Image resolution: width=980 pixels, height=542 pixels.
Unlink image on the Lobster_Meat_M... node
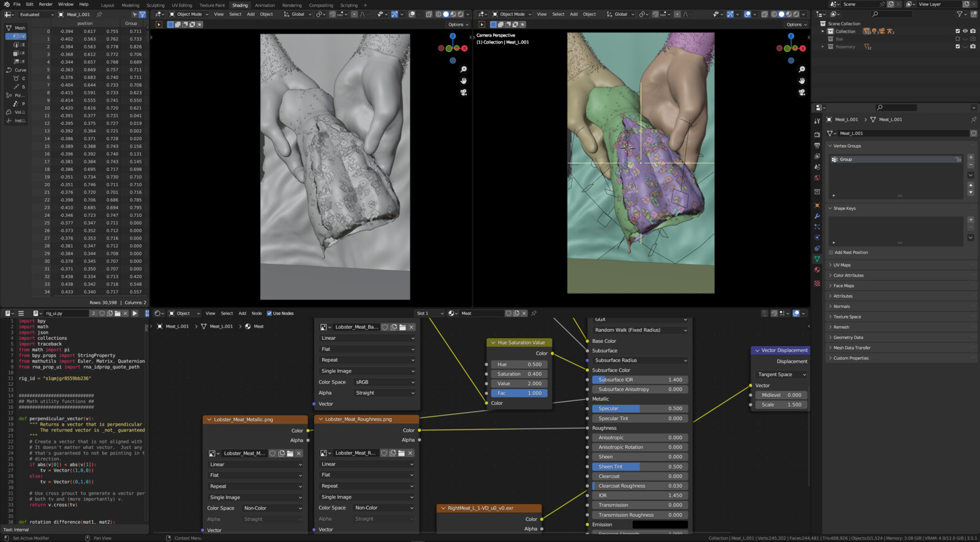(x=299, y=453)
